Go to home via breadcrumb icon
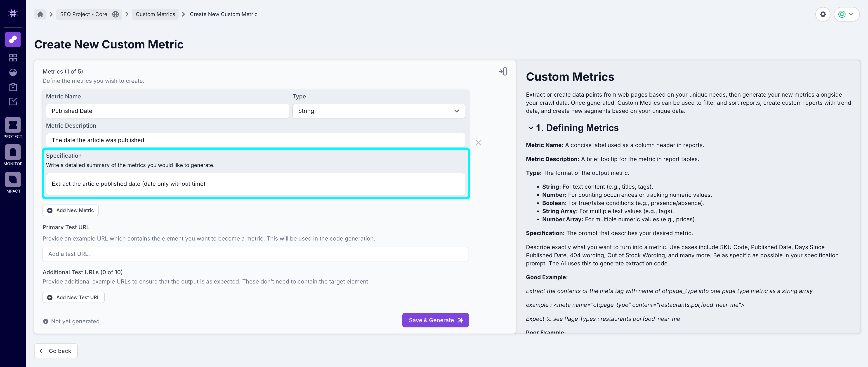The image size is (868, 367). (x=40, y=14)
